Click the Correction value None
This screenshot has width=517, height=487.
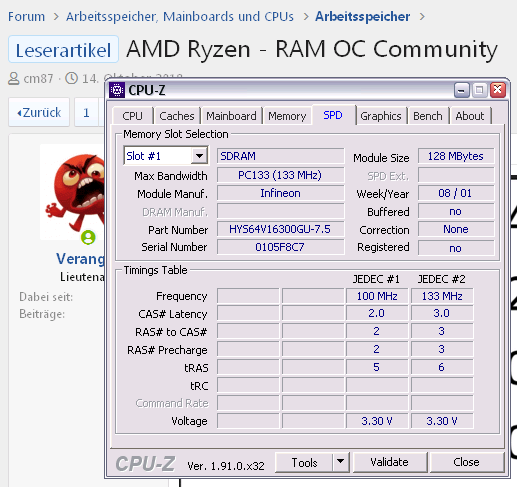click(x=456, y=229)
